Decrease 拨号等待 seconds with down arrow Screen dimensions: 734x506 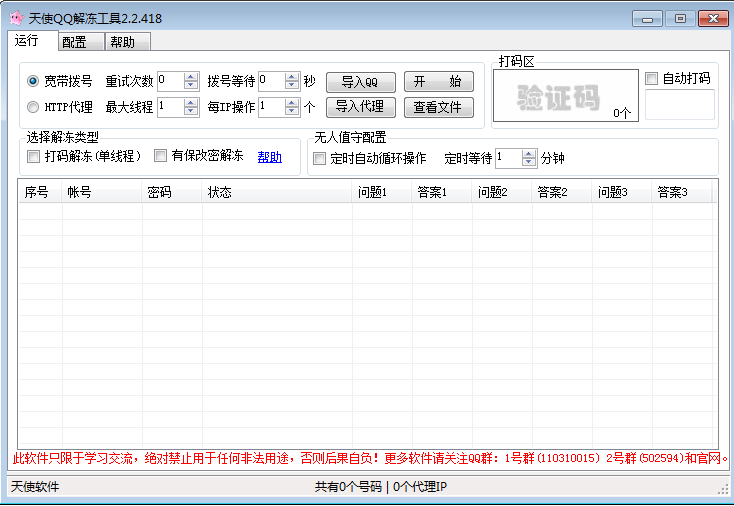292,85
